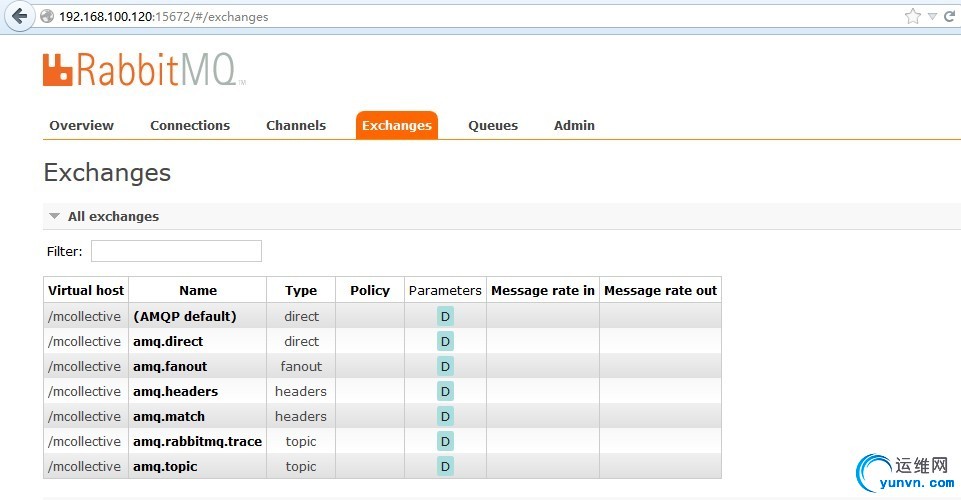961x500 pixels.
Task: Click the Exchanges page heading
Action: click(107, 173)
